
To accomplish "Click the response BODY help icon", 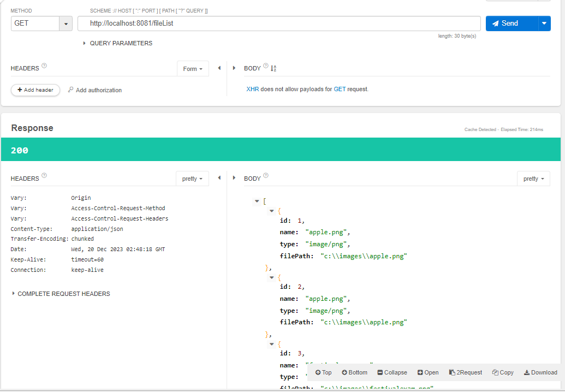I will point(266,175).
